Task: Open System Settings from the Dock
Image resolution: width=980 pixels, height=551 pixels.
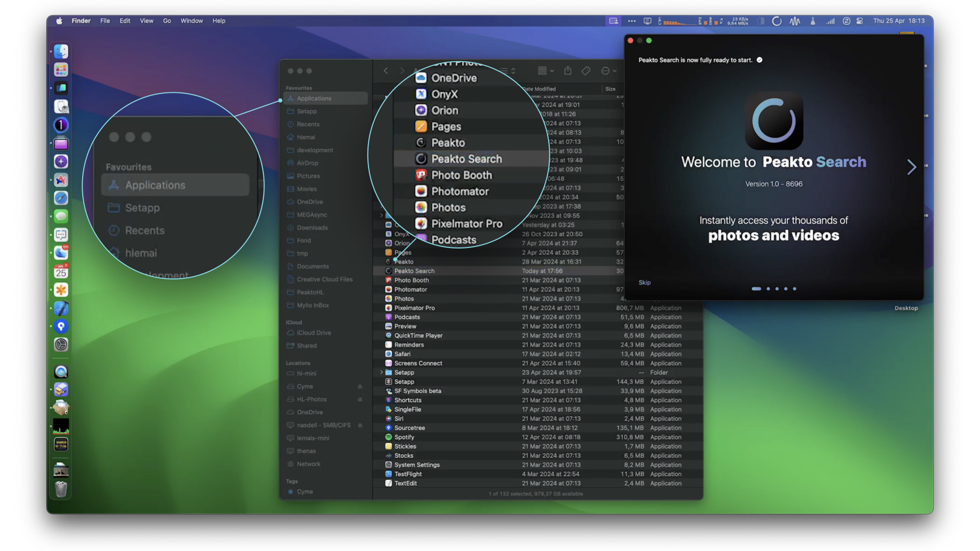Action: tap(61, 345)
